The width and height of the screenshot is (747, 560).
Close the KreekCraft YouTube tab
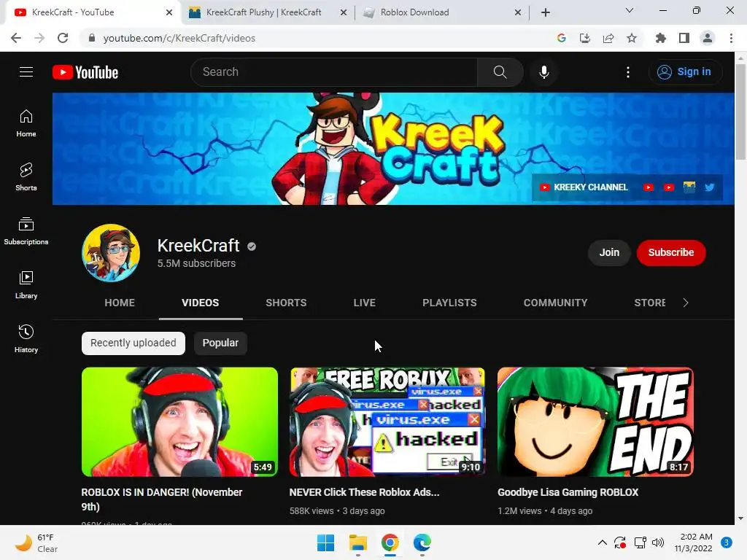click(169, 12)
